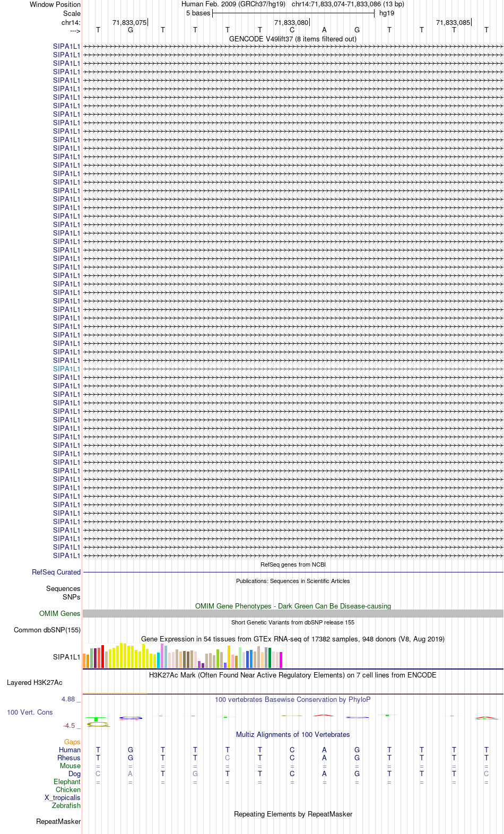Click the gray 'G' in Dog alignment row

[x=195, y=774]
